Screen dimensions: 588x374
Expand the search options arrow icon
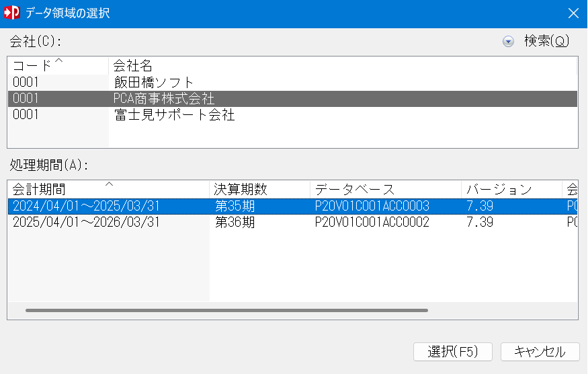click(508, 41)
